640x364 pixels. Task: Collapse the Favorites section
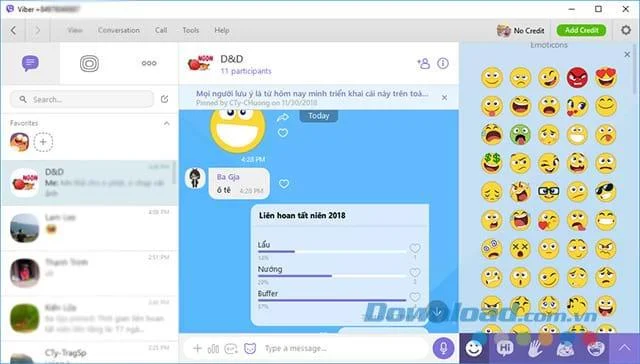click(167, 123)
